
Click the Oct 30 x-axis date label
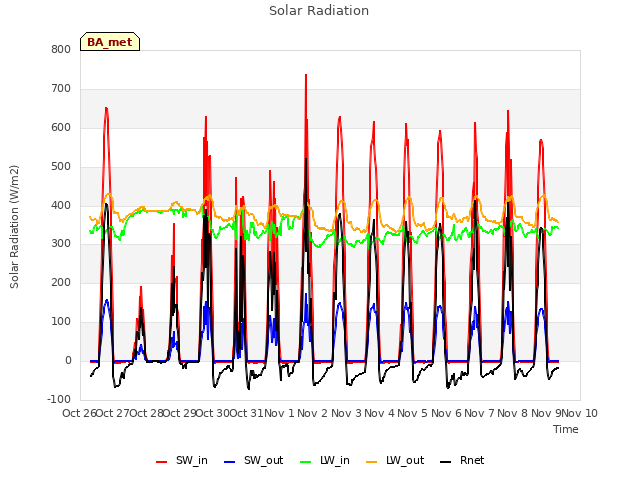(x=213, y=413)
